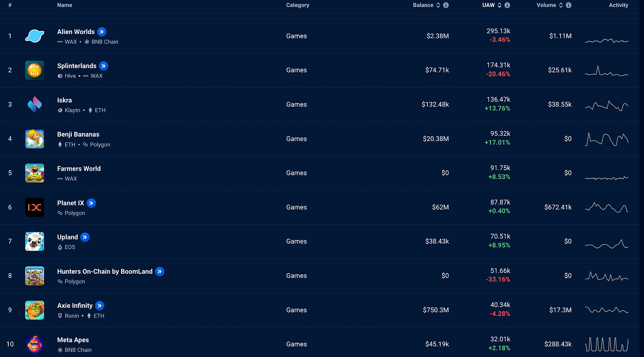The image size is (644, 357).
Task: Click the Name column header
Action: (x=65, y=5)
